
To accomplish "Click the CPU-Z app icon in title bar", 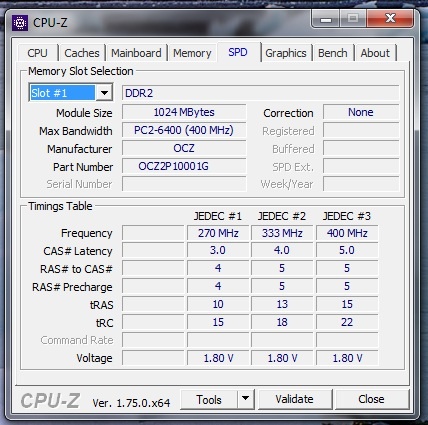I will point(20,23).
